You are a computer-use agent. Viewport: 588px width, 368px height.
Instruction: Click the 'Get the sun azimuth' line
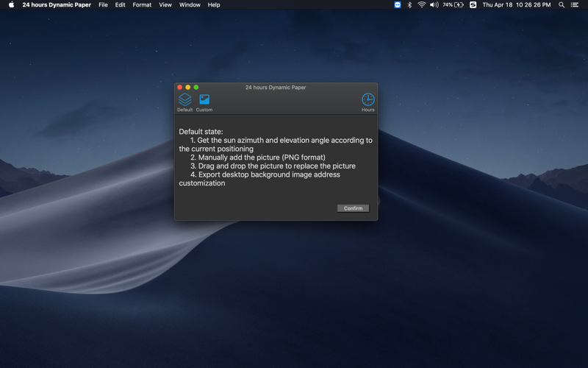(x=282, y=141)
